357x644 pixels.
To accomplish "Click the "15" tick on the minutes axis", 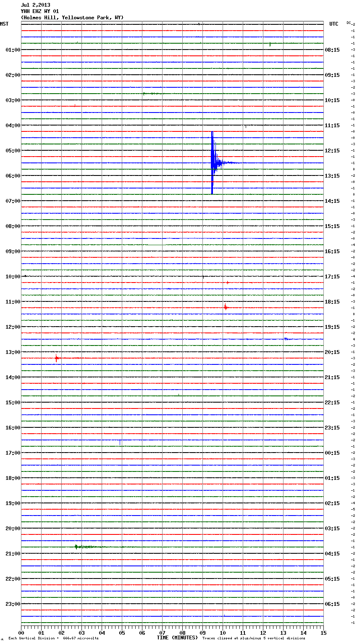I will tap(323, 633).
